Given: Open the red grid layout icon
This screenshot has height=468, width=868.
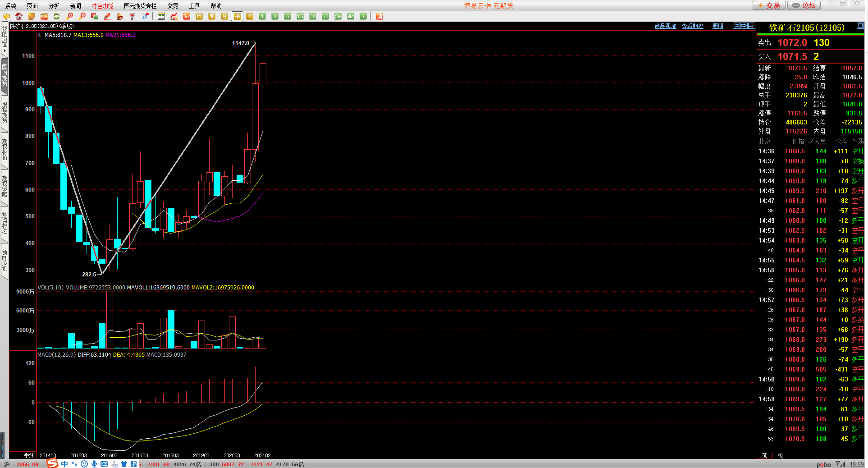Looking at the screenshot, I should coord(379,16).
